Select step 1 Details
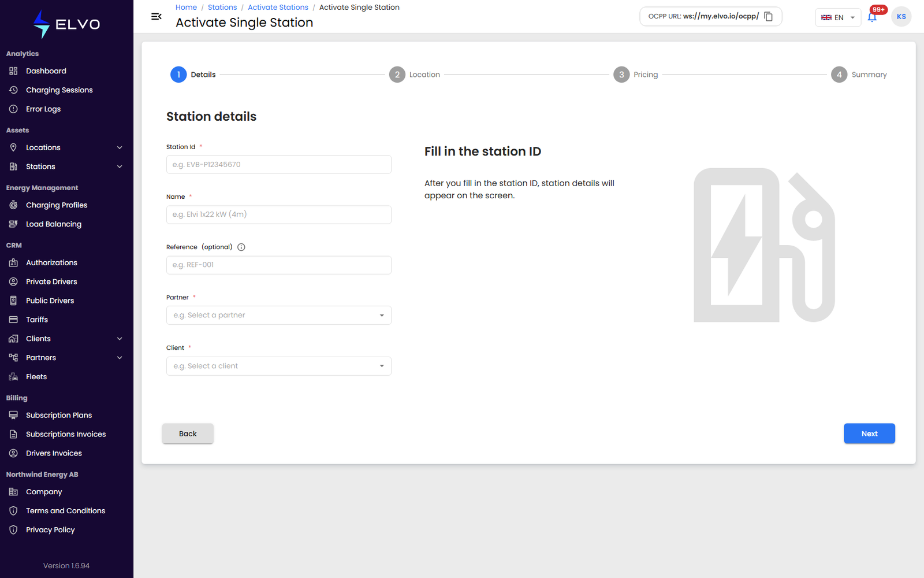This screenshot has width=924, height=578. point(193,75)
